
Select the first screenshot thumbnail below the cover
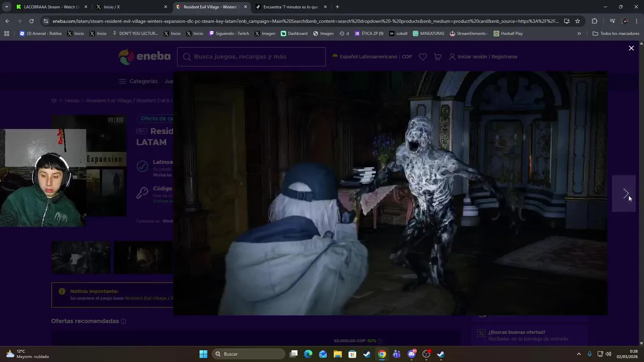[80, 257]
